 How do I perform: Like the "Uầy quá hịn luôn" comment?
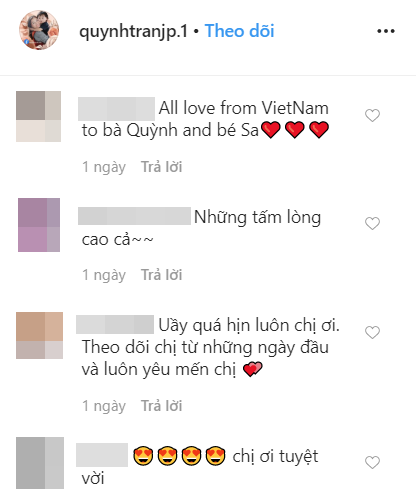pyautogui.click(x=372, y=332)
